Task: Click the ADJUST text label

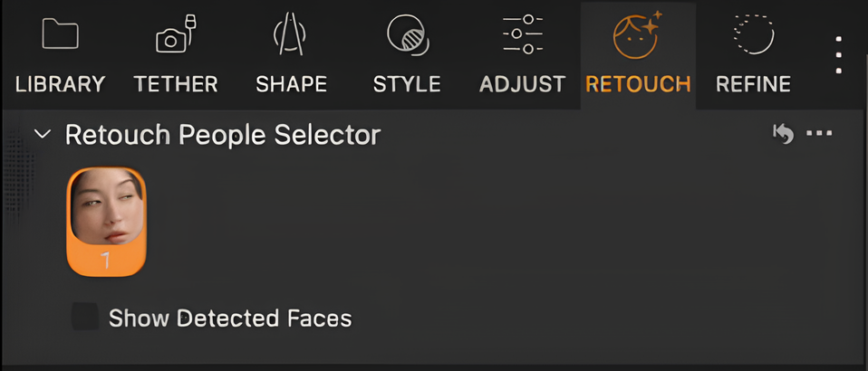Action: [523, 84]
